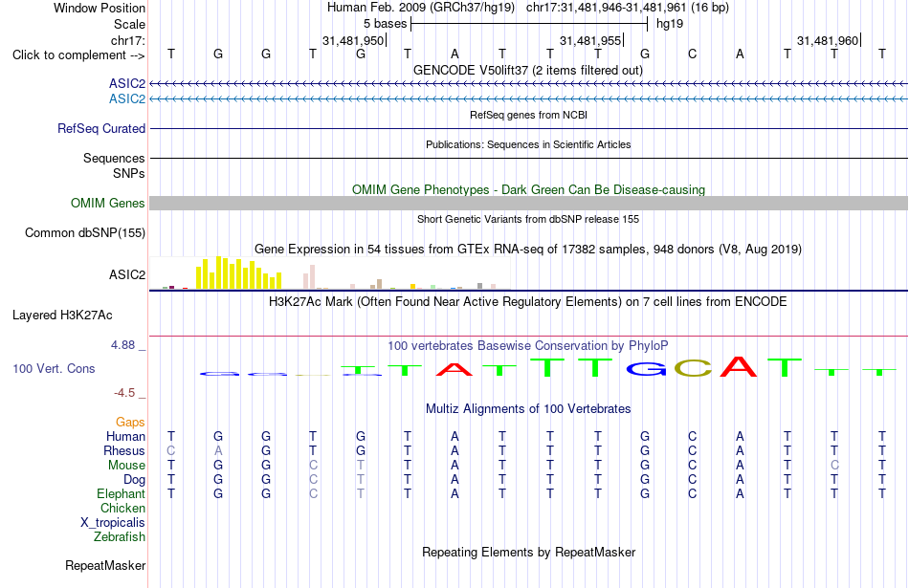The image size is (909, 588).
Task: Select the X_tropicalis species row label
Action: click(x=113, y=523)
